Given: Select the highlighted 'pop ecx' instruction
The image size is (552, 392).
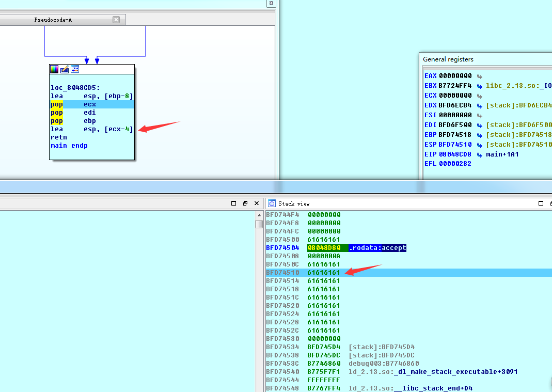Looking at the screenshot, I should click(x=92, y=104).
